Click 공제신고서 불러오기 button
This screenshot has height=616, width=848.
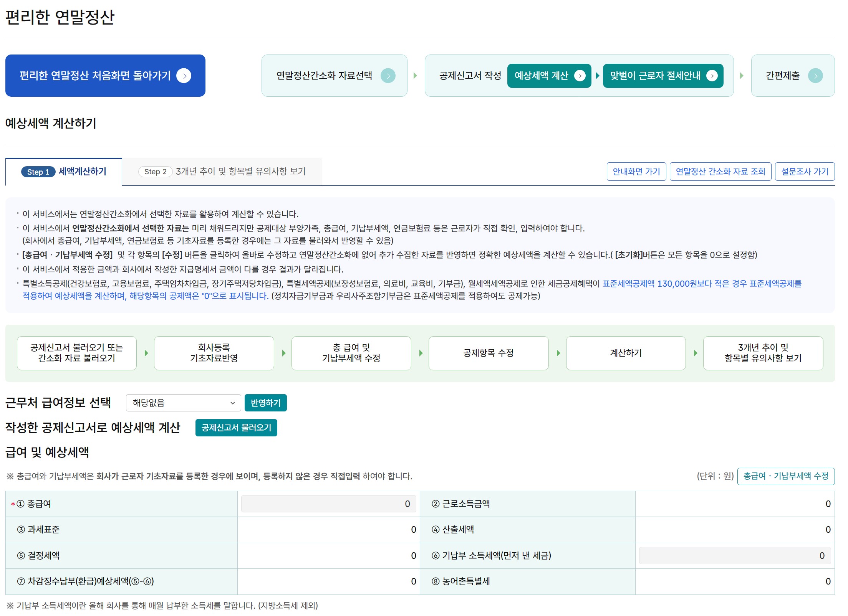236,428
